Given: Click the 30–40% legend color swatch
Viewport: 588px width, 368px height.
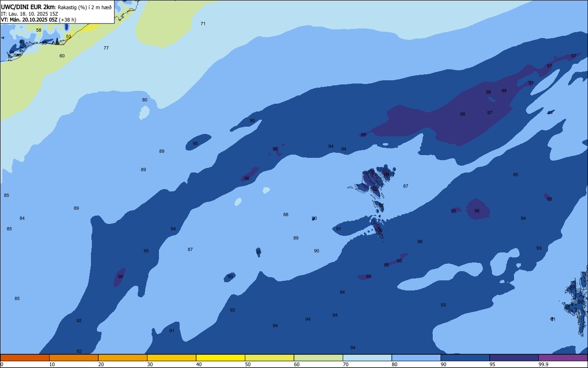Looking at the screenshot, I should point(171,357).
